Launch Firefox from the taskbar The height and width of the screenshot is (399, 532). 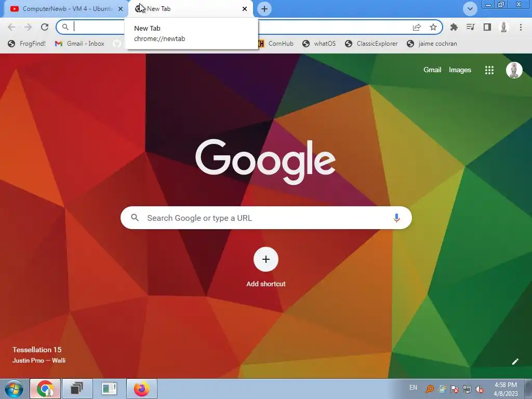click(x=141, y=389)
